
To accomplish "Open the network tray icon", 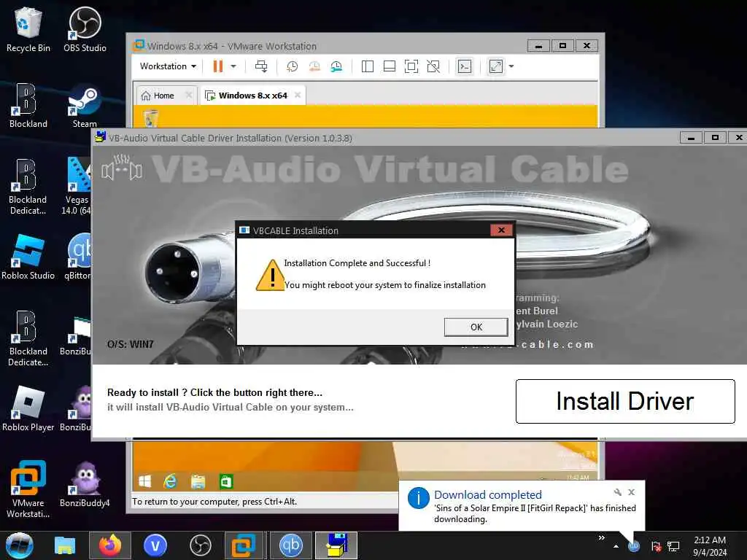I will 673,546.
